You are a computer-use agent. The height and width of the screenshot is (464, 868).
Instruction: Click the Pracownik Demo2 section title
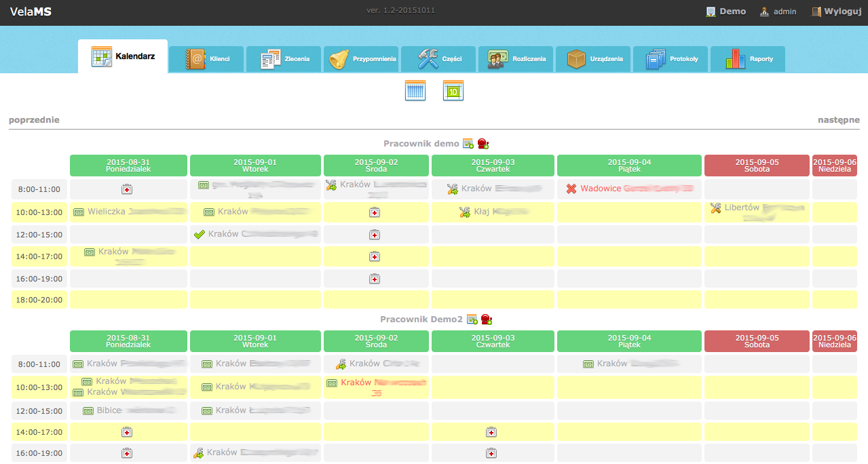(421, 320)
